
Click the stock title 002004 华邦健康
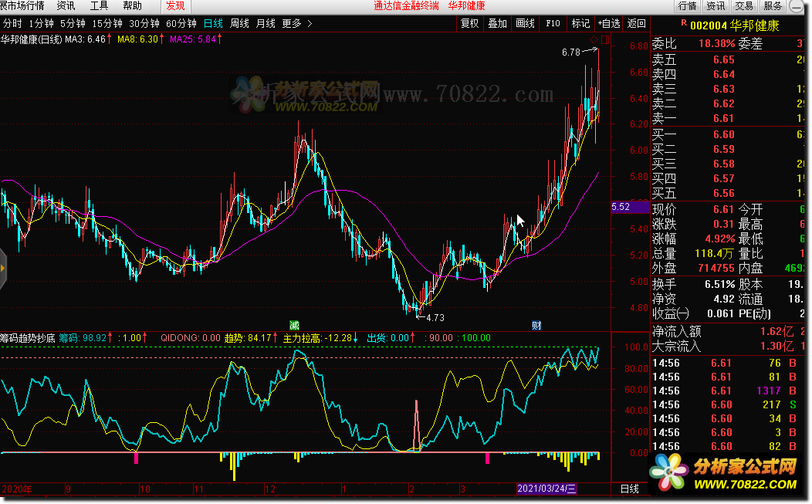tap(734, 25)
